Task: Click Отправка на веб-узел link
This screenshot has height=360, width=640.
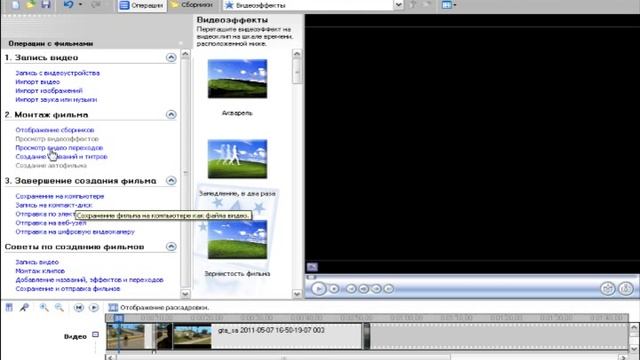Action: pos(51,223)
